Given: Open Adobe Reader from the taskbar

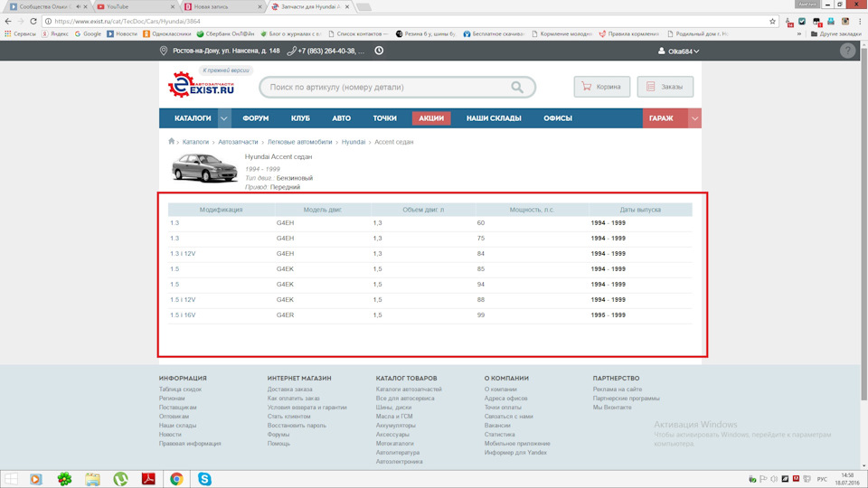Looking at the screenshot, I should point(148,479).
